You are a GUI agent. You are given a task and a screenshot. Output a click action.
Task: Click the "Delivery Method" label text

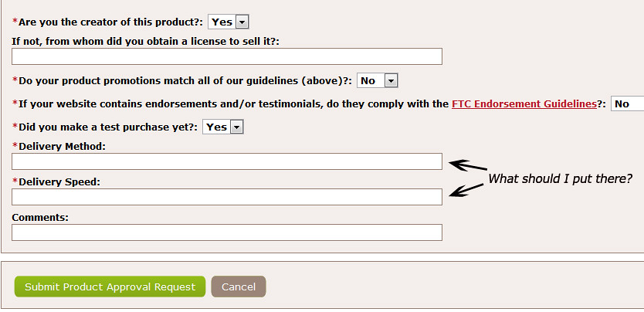[61, 146]
